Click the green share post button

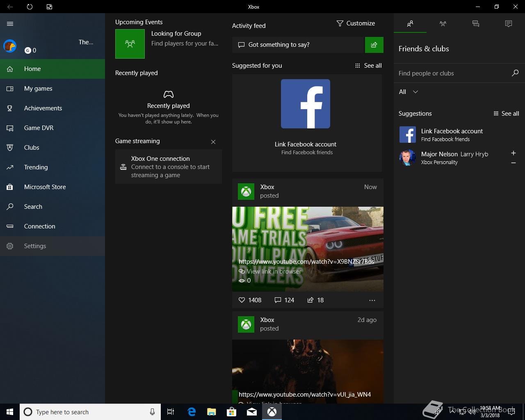coord(374,45)
